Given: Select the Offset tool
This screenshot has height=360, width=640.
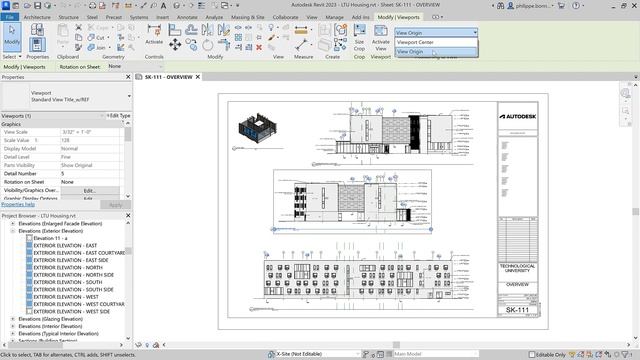Looking at the screenshot, I should click(191, 29).
